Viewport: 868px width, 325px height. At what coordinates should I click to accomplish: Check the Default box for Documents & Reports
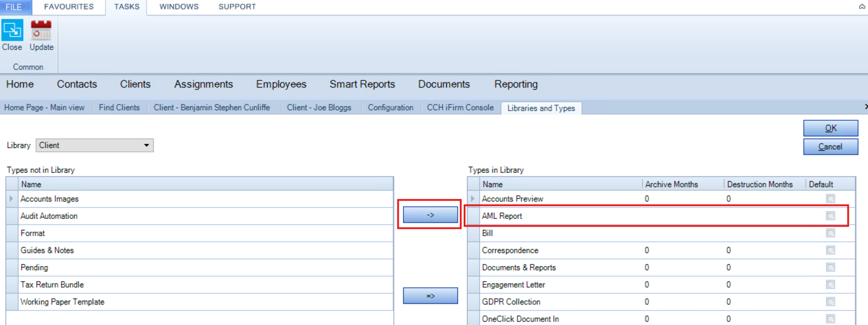tap(830, 267)
